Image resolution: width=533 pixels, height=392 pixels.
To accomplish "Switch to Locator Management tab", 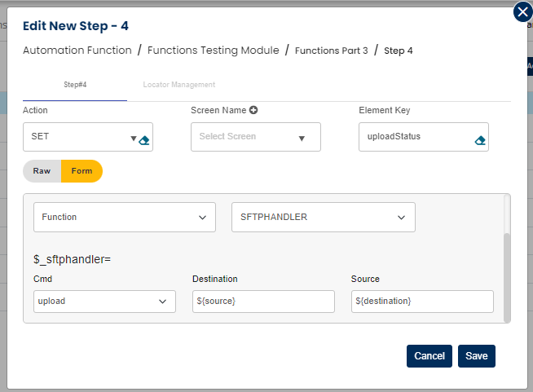I will pyautogui.click(x=178, y=85).
